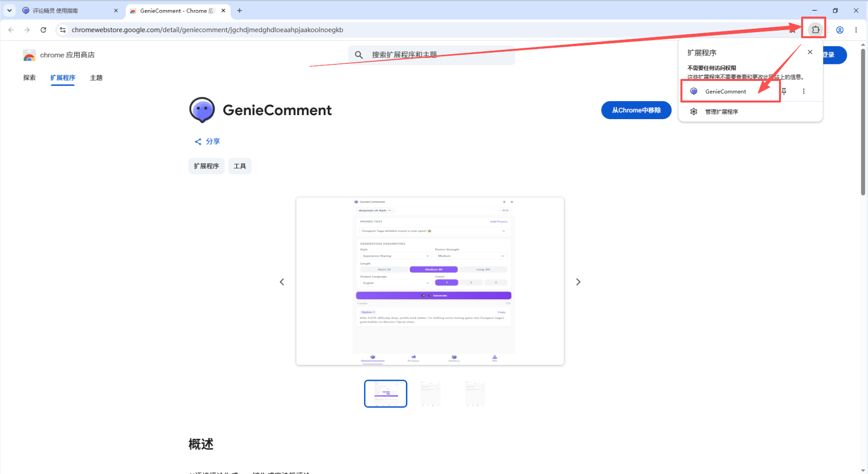The height and width of the screenshot is (474, 868).
Task: Close the 评论精灵 使用指南 tab
Action: (116, 11)
